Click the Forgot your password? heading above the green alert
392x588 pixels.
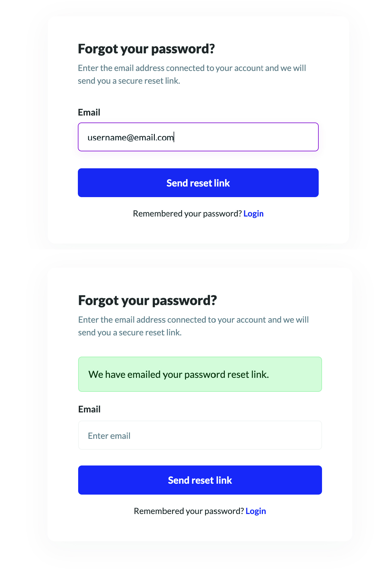click(x=148, y=301)
